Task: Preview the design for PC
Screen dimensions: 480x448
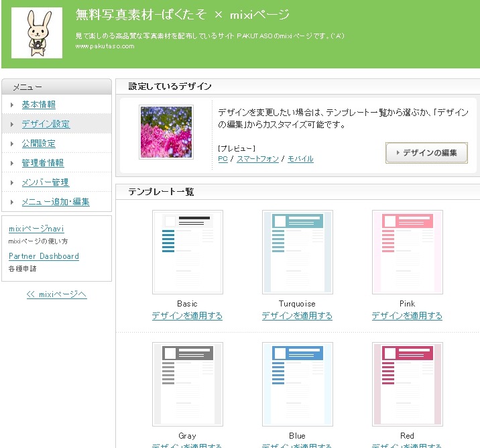Action: click(223, 159)
